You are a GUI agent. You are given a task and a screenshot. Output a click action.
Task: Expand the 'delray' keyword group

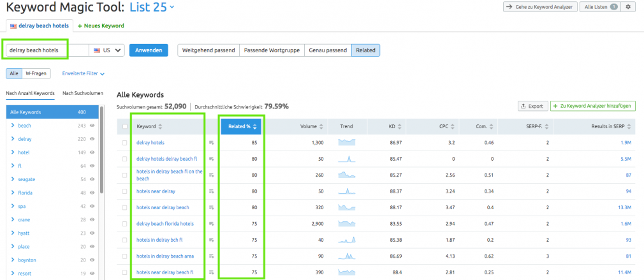pos(13,139)
